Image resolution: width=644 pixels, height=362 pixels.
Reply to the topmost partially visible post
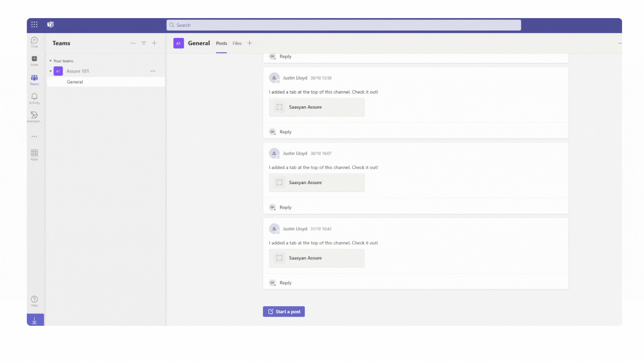tap(285, 56)
